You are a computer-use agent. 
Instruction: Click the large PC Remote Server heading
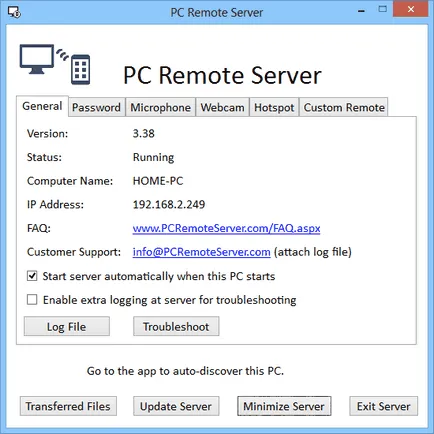[222, 75]
